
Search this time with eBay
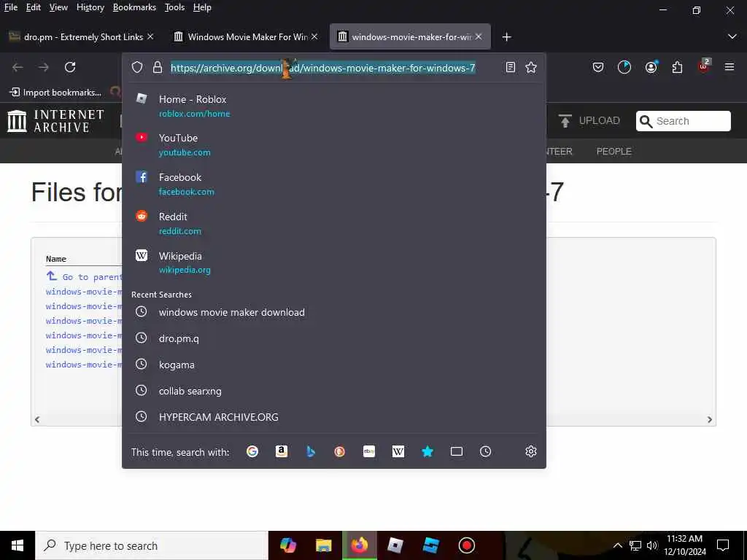(x=368, y=451)
